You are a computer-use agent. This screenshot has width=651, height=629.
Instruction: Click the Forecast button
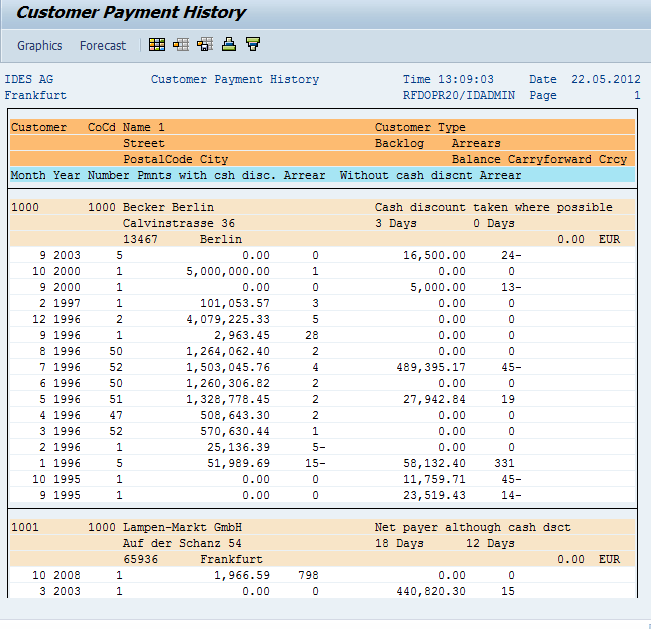point(103,46)
